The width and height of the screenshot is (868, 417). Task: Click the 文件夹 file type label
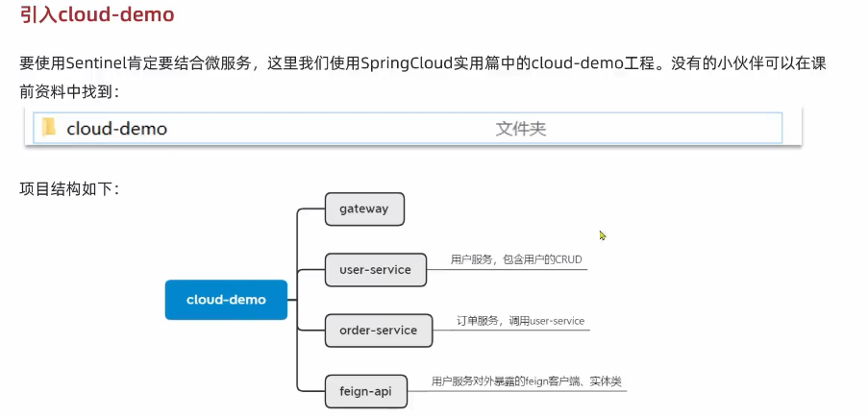tap(520, 129)
